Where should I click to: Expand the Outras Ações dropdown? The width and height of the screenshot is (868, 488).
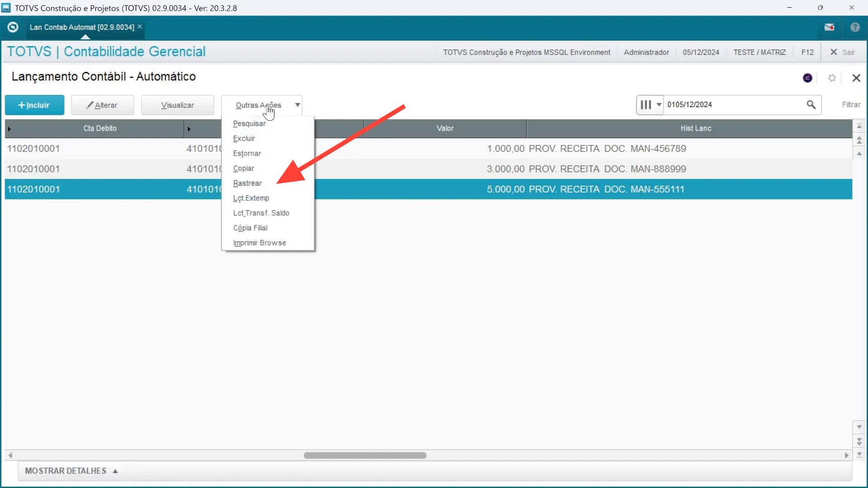297,104
